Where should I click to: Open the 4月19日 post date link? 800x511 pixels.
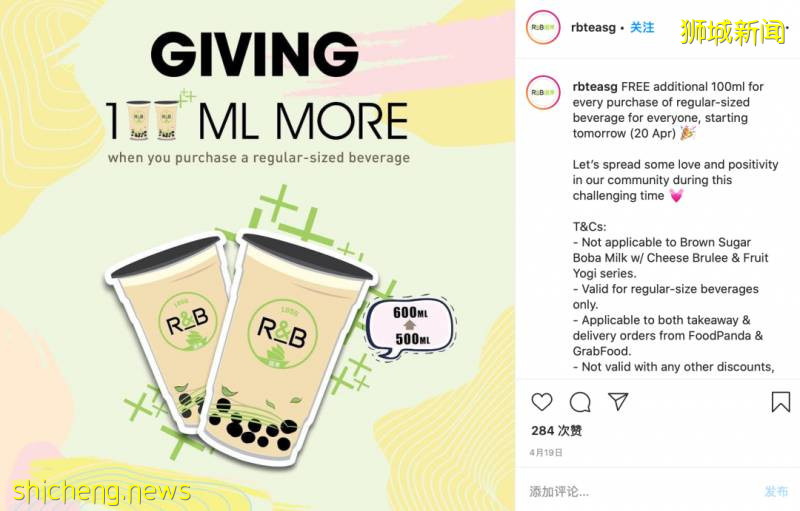(x=546, y=452)
